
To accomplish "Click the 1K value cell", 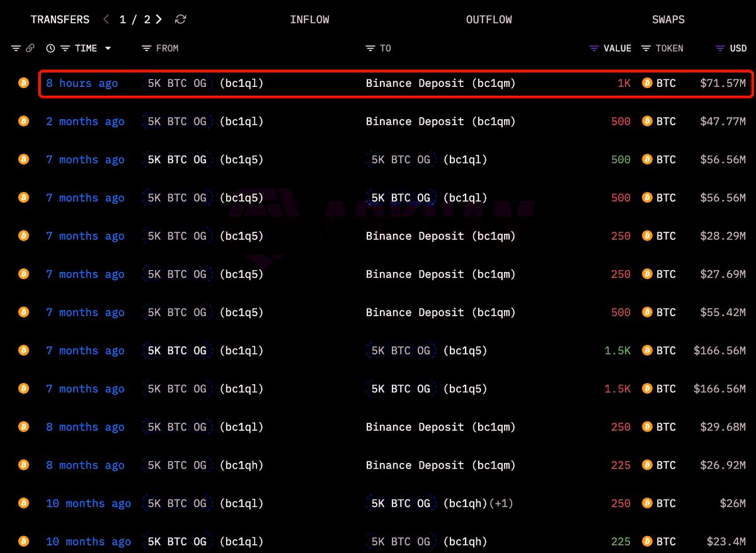I will pos(624,83).
